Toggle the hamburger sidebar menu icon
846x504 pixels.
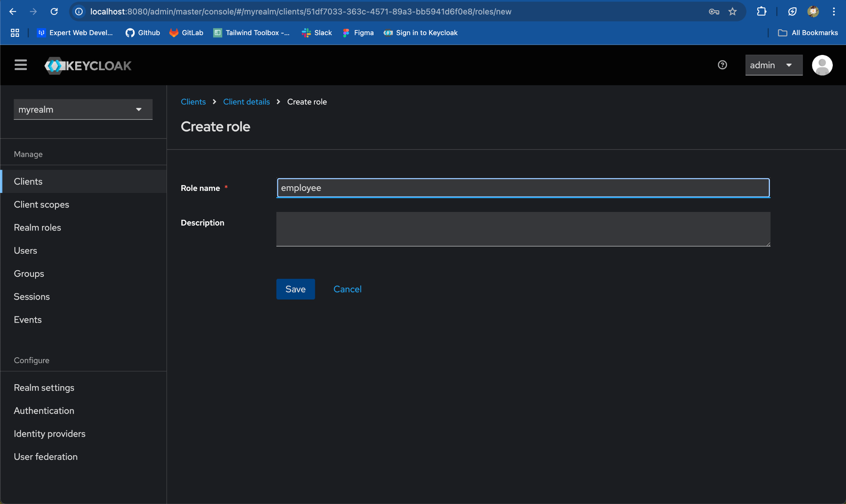click(21, 65)
